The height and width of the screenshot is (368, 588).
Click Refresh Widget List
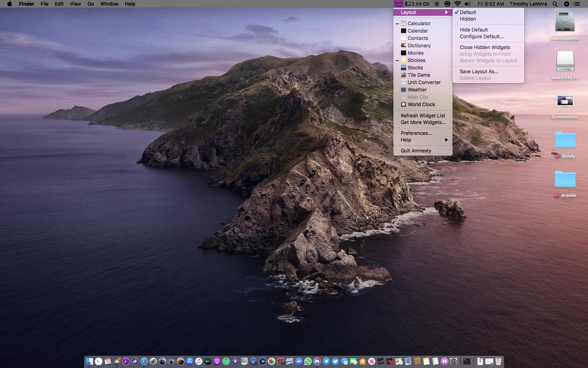(x=423, y=116)
